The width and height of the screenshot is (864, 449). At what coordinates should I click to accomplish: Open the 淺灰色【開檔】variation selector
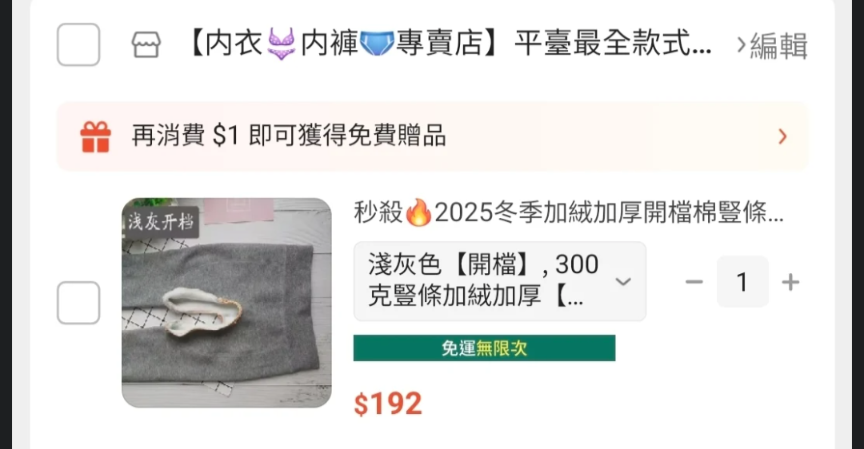coord(500,281)
